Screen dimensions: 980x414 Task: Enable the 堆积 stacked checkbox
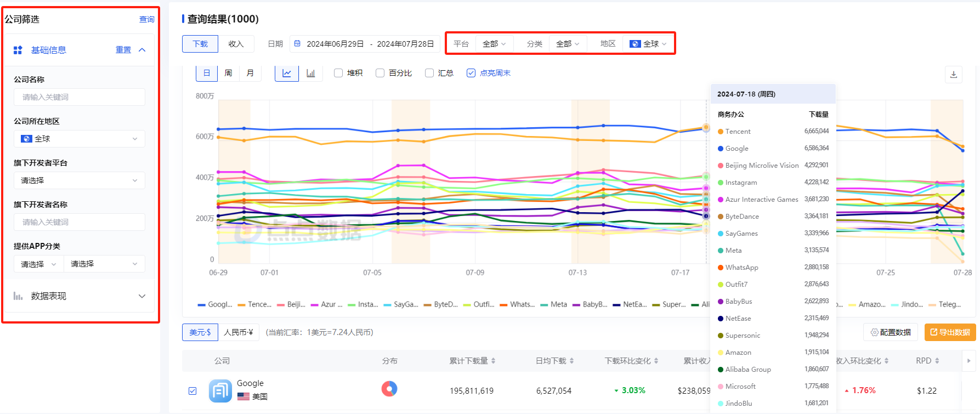338,73
